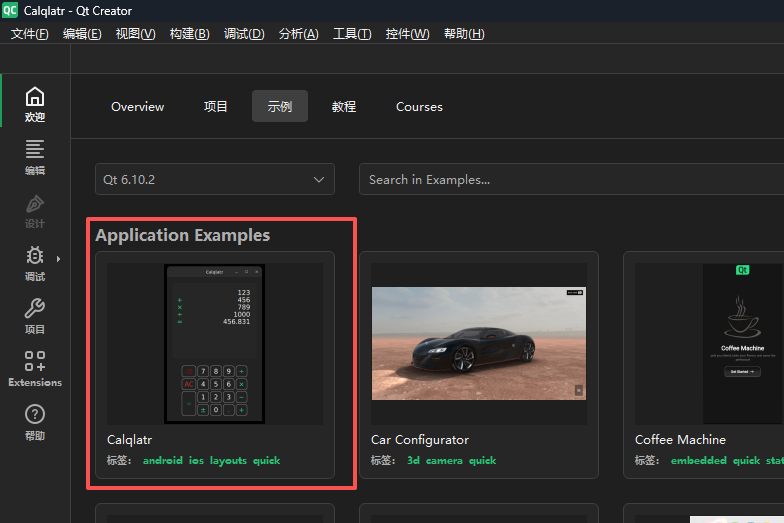This screenshot has height=523, width=784.
Task: Select the 示例 tab
Action: (280, 106)
